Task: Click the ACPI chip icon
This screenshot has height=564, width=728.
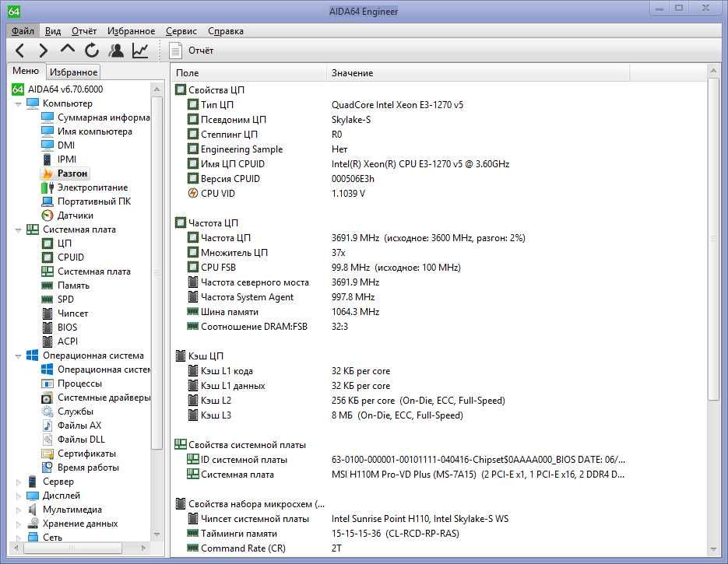Action: click(47, 341)
